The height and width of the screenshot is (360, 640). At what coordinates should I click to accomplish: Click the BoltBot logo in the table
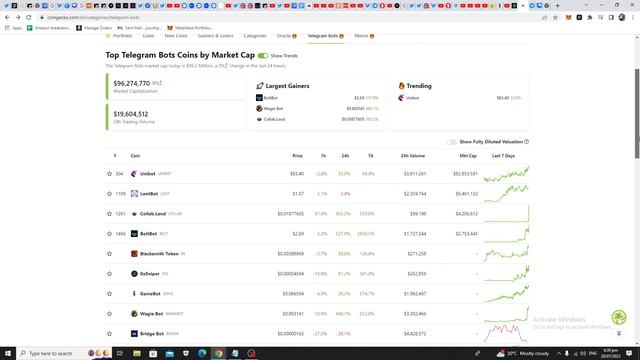point(134,233)
